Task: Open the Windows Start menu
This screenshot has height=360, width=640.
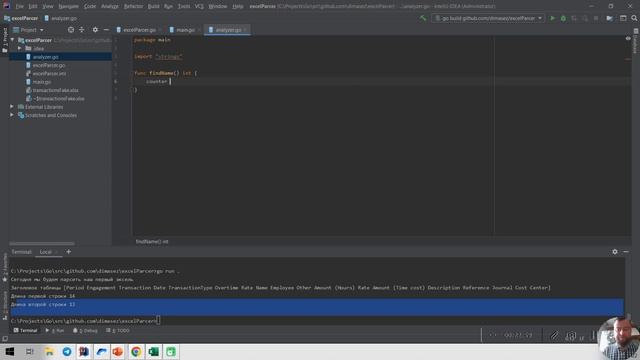Action: 9,351
